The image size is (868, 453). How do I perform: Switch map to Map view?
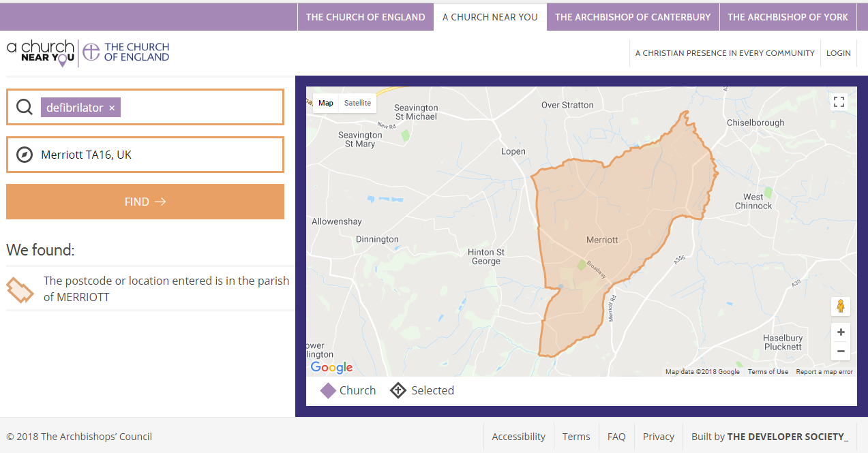(x=326, y=103)
